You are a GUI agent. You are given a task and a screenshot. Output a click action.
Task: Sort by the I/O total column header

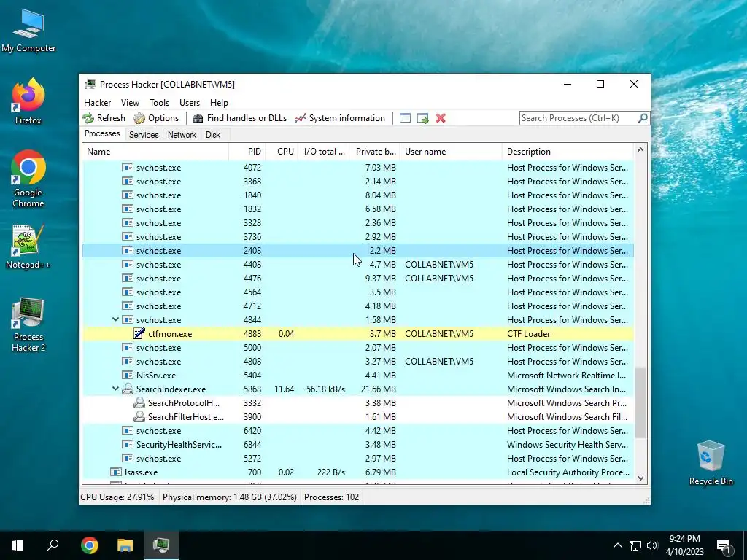click(x=323, y=152)
